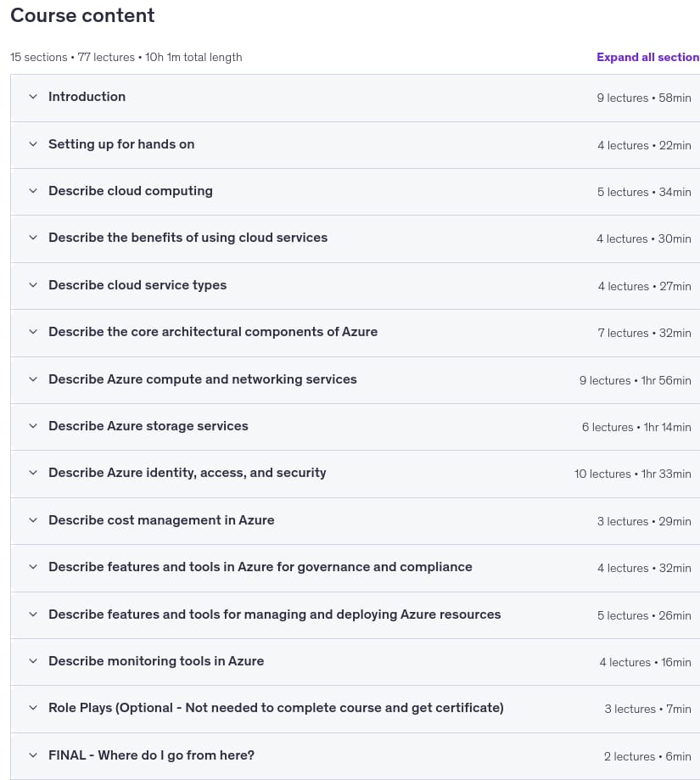
Task: Expand monitoring tools in Azure chevron
Action: point(33,661)
